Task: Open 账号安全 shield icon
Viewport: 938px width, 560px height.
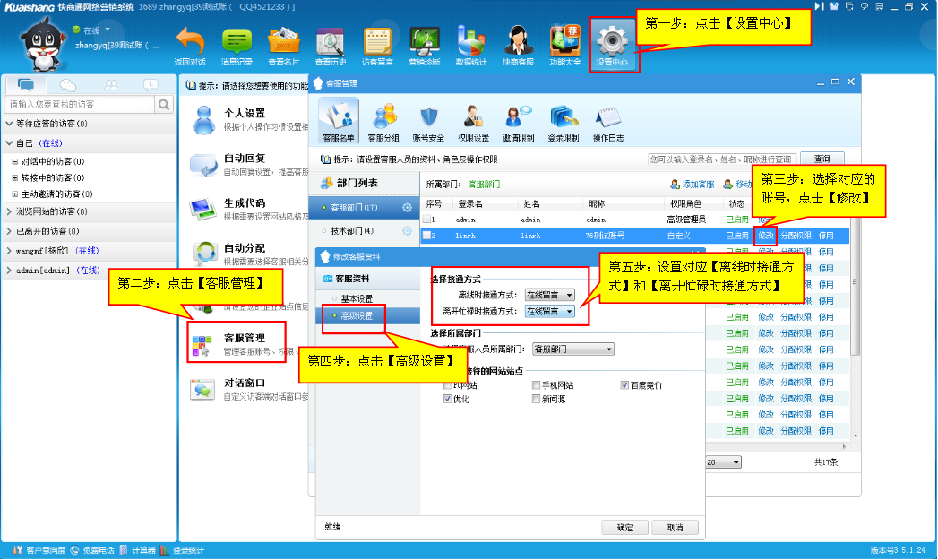Action: pyautogui.click(x=428, y=120)
